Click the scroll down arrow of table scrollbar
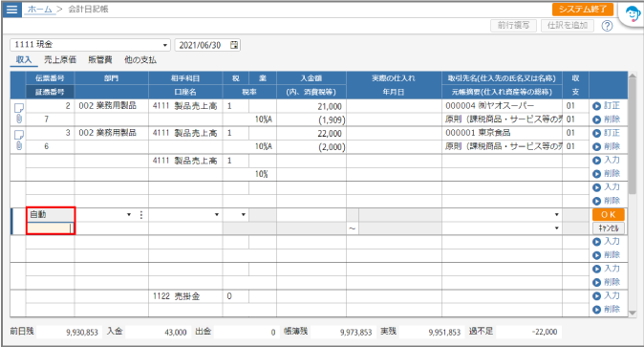The image size is (644, 347). pyautogui.click(x=633, y=313)
